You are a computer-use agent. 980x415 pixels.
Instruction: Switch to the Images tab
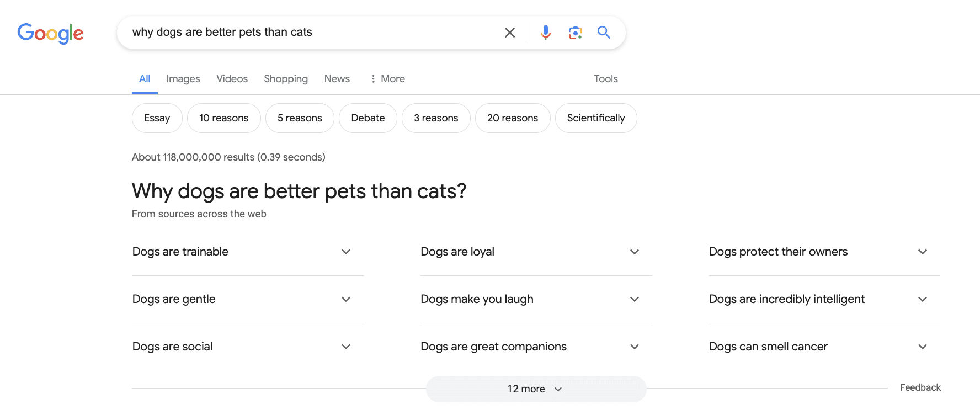click(183, 78)
